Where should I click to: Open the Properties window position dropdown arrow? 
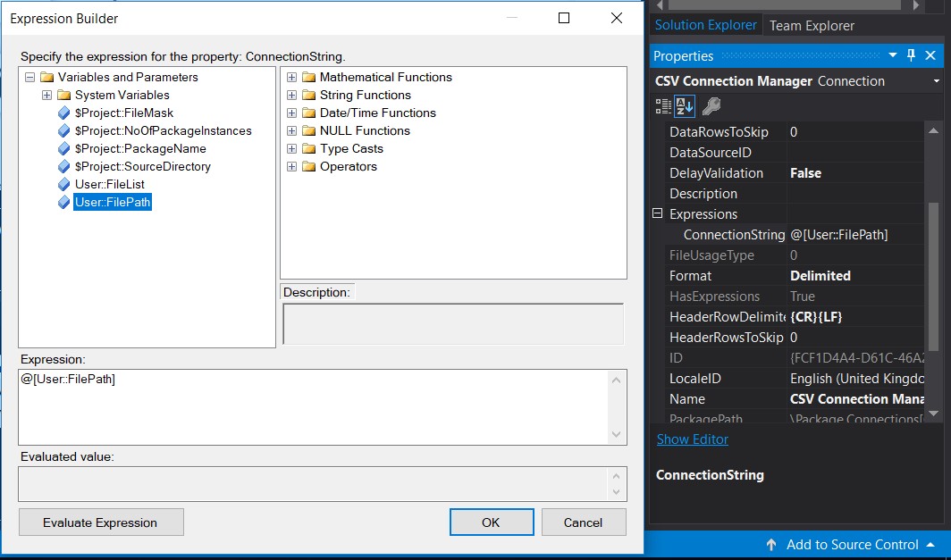(892, 55)
